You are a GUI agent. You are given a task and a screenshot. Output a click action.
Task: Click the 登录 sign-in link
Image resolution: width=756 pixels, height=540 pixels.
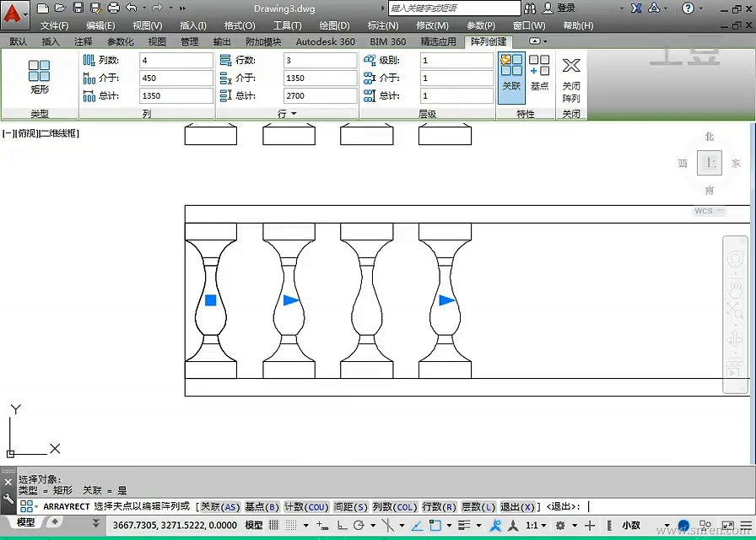565,8
